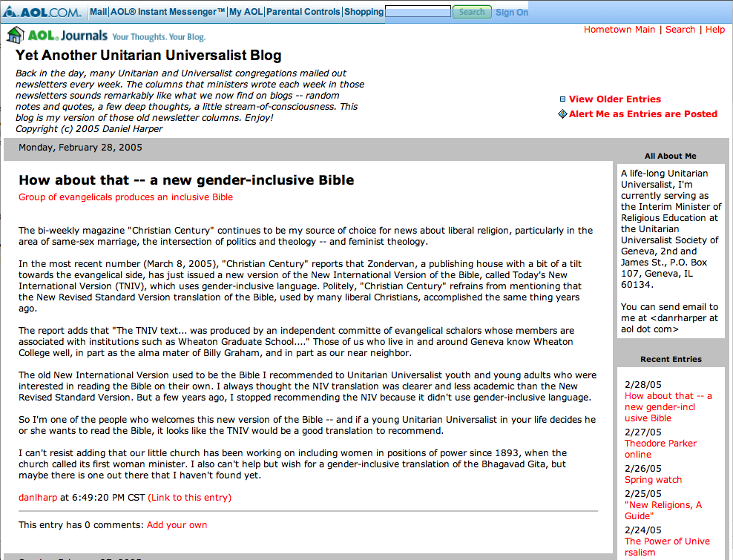Select View Older Entries
The image size is (733, 560).
(614, 99)
